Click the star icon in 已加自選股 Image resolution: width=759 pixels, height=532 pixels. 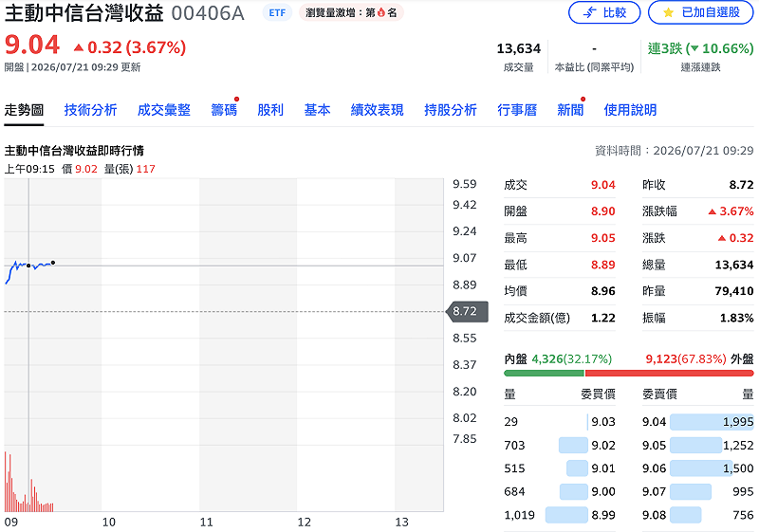tap(668, 12)
